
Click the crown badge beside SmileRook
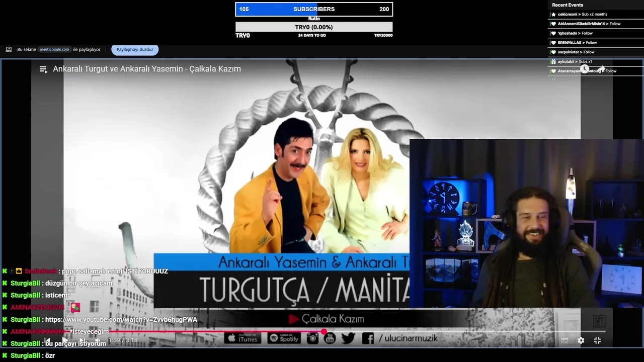pos(19,271)
